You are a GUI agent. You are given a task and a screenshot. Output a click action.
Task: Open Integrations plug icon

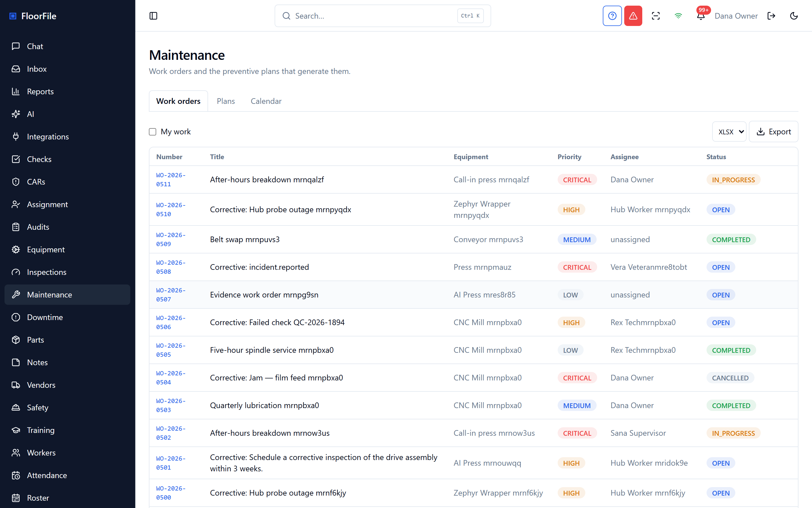point(16,137)
